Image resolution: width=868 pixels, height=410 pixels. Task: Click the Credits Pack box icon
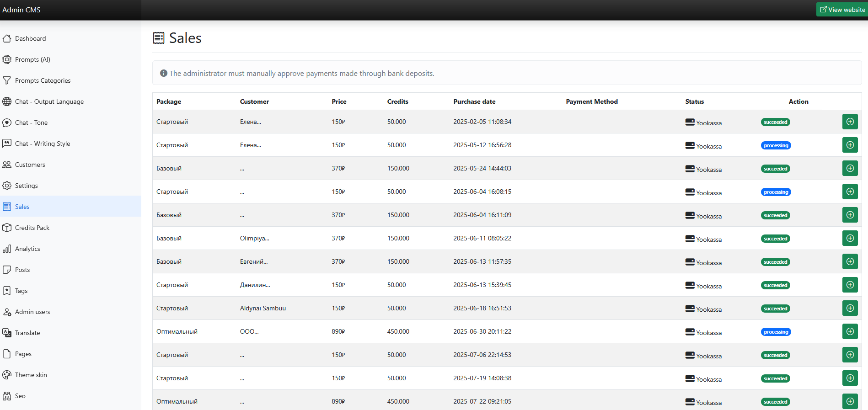tap(7, 228)
